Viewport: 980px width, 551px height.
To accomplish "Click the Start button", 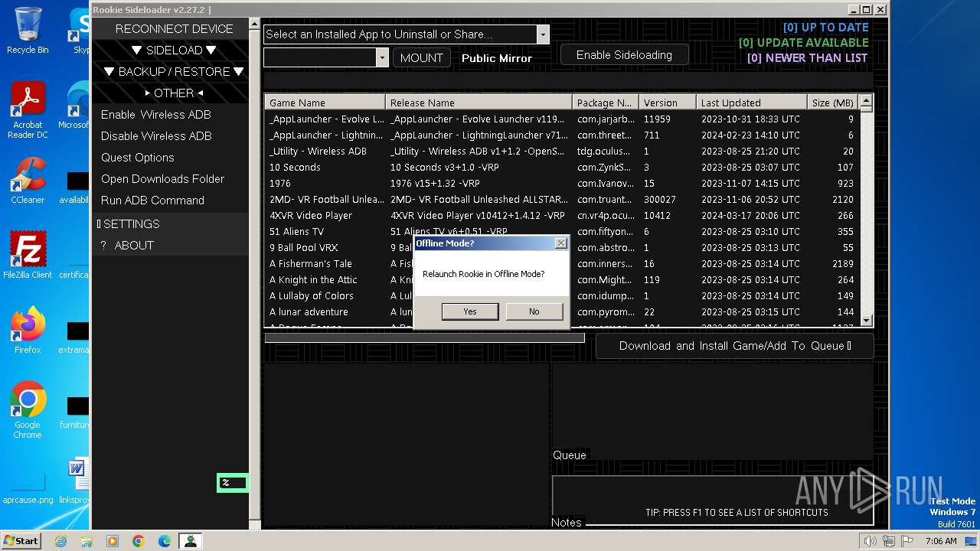I will [x=21, y=541].
